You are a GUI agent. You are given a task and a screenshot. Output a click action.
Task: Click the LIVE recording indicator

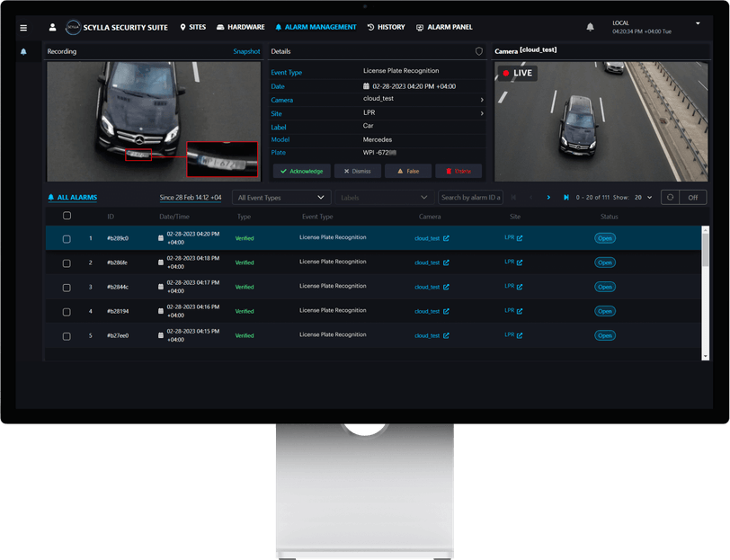pos(518,73)
